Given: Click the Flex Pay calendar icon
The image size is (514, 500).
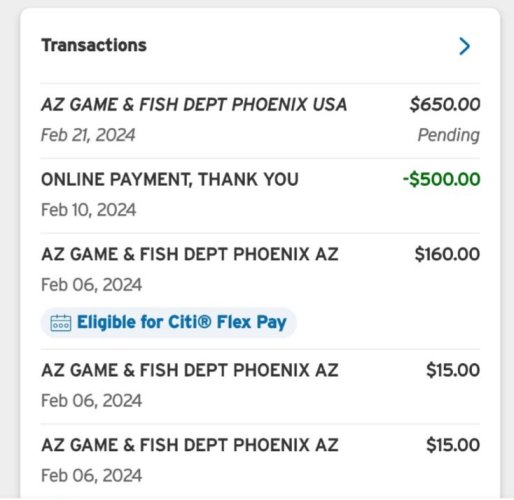Looking at the screenshot, I should 61,323.
